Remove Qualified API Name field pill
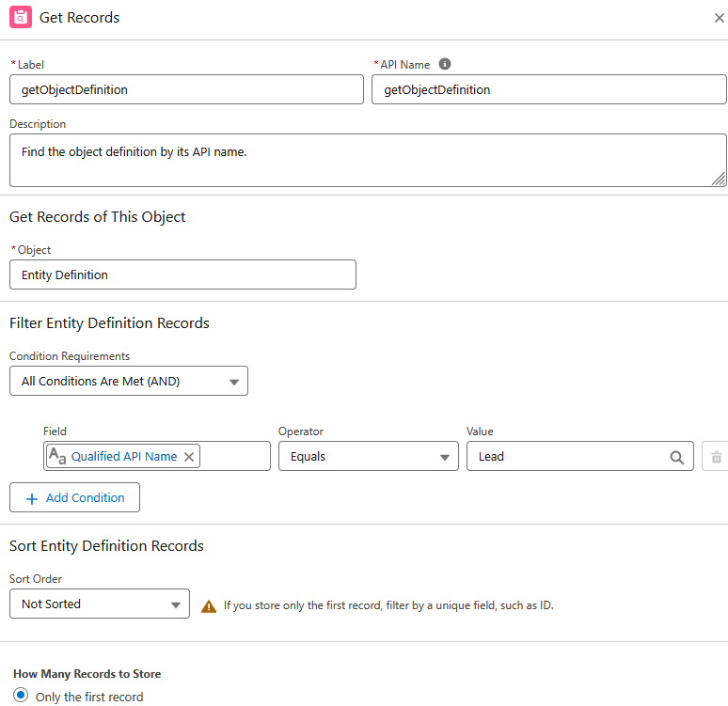 pos(189,457)
